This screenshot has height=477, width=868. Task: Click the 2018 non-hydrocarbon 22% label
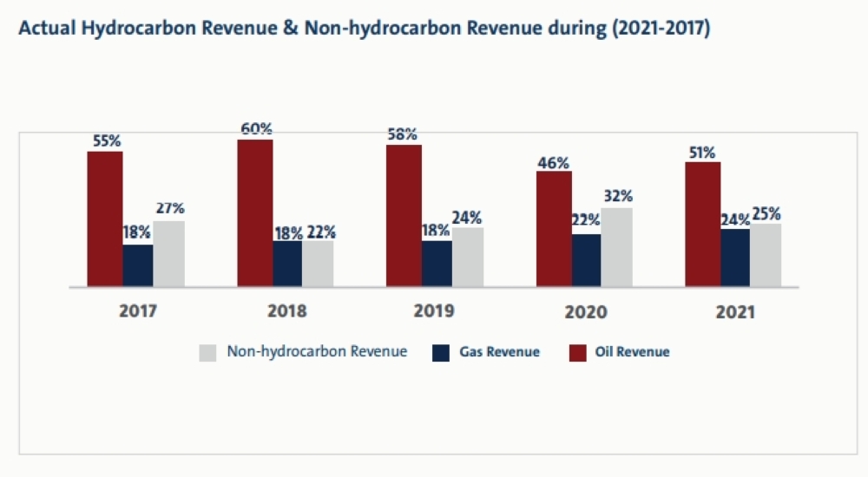[321, 232]
